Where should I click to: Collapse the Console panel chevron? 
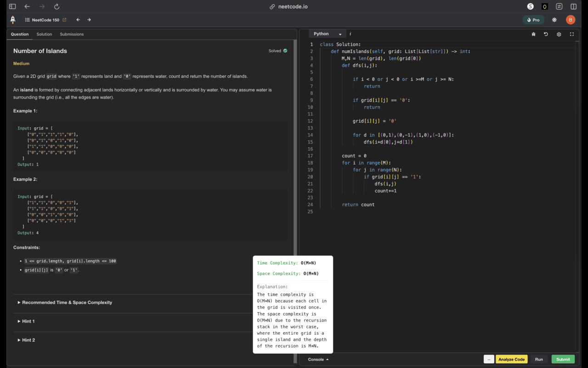click(327, 359)
